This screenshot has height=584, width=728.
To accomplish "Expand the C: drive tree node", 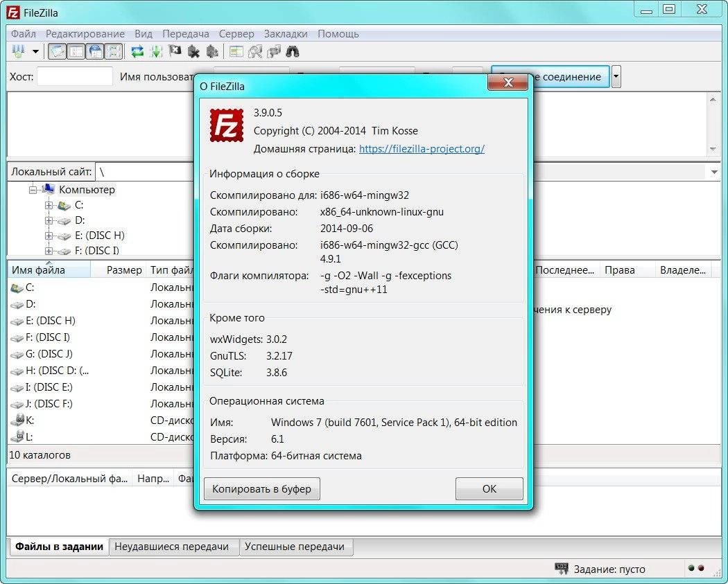I will pos(49,205).
